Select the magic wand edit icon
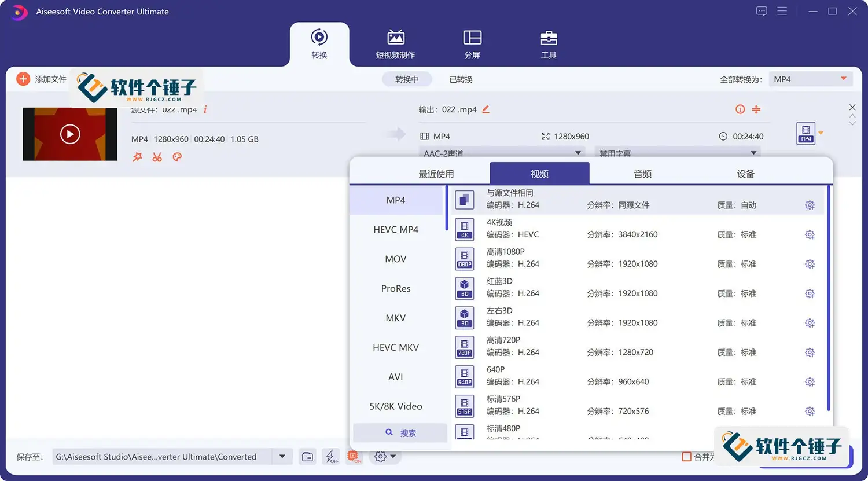The width and height of the screenshot is (868, 481). coord(137,157)
